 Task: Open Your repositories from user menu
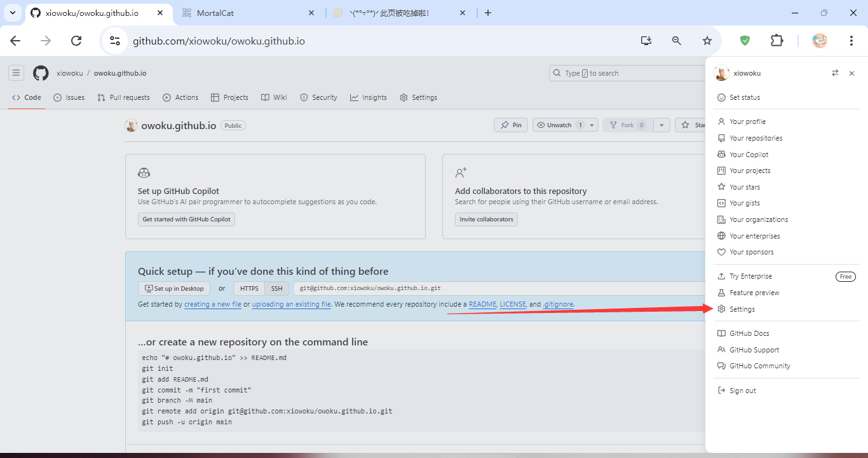coord(756,138)
